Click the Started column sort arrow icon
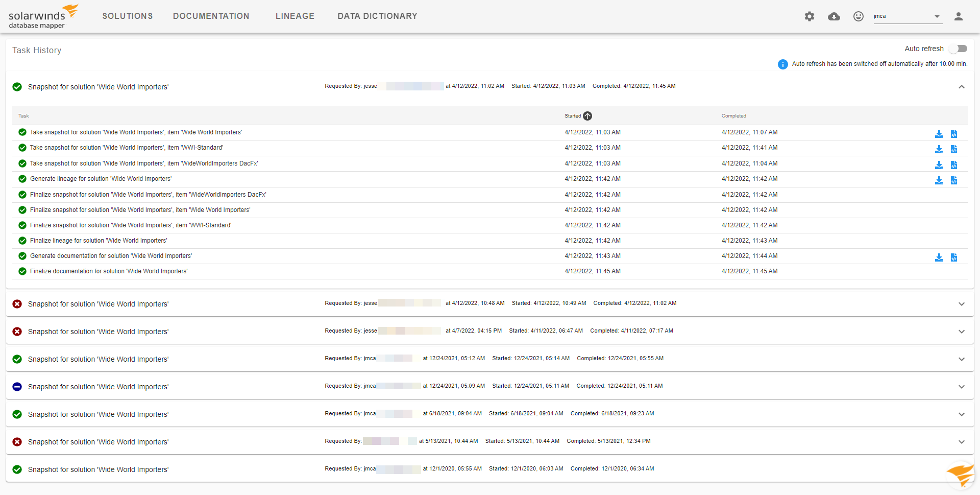This screenshot has width=980, height=495. [x=587, y=116]
